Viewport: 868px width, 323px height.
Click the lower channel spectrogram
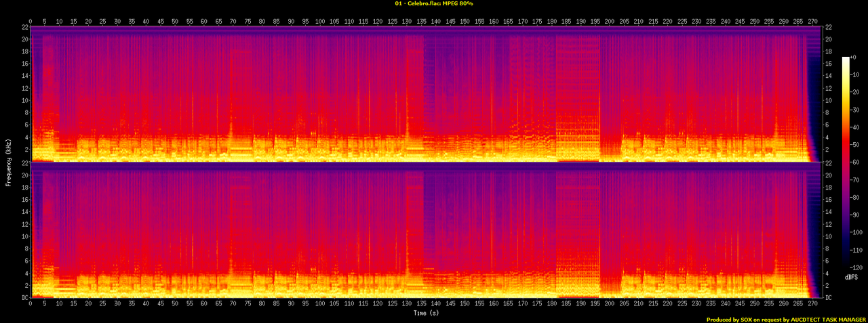[x=425, y=230]
